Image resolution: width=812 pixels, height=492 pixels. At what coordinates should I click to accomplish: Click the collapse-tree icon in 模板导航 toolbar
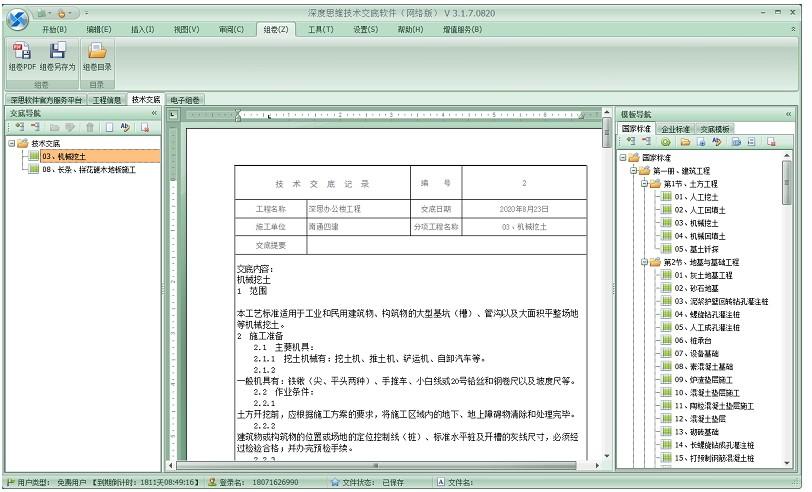[646, 142]
